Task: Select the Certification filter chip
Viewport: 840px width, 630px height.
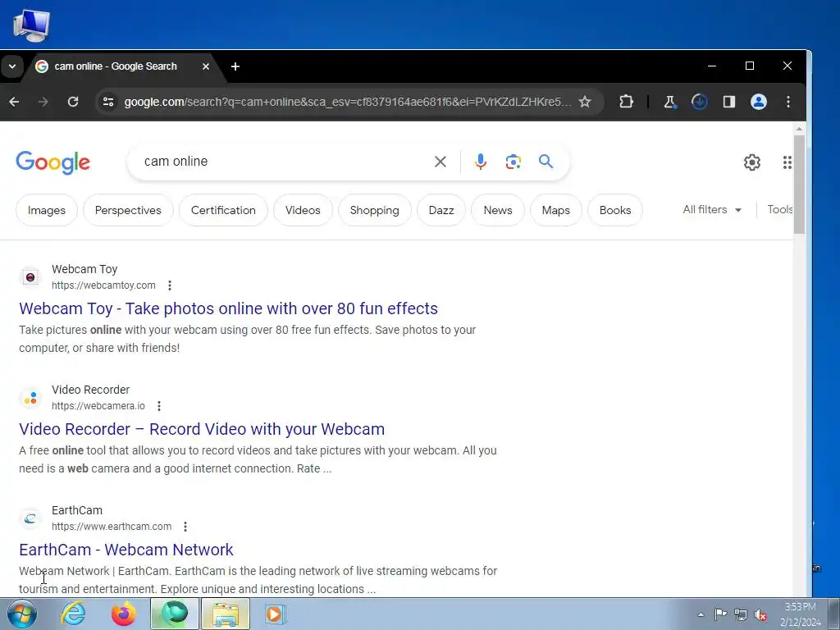Action: click(223, 210)
